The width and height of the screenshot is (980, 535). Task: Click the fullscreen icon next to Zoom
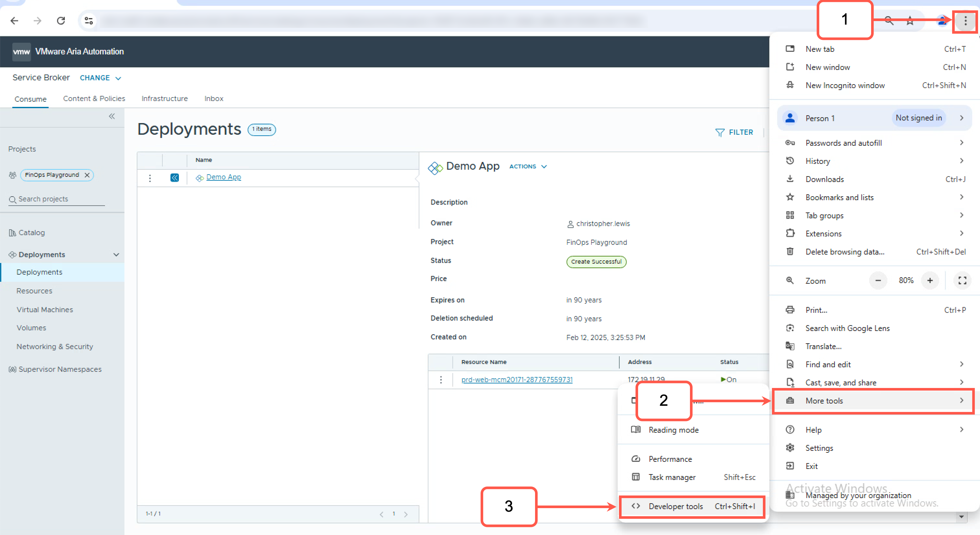click(962, 281)
